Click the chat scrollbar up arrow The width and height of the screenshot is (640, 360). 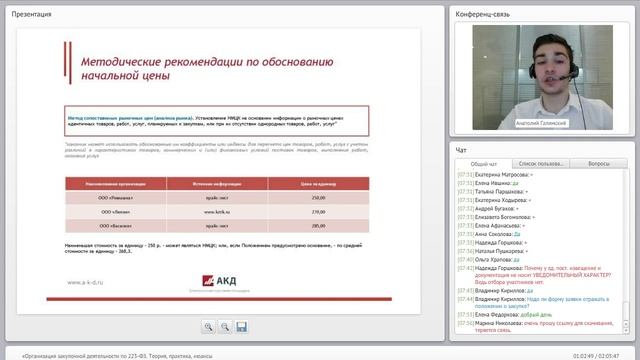[627, 324]
